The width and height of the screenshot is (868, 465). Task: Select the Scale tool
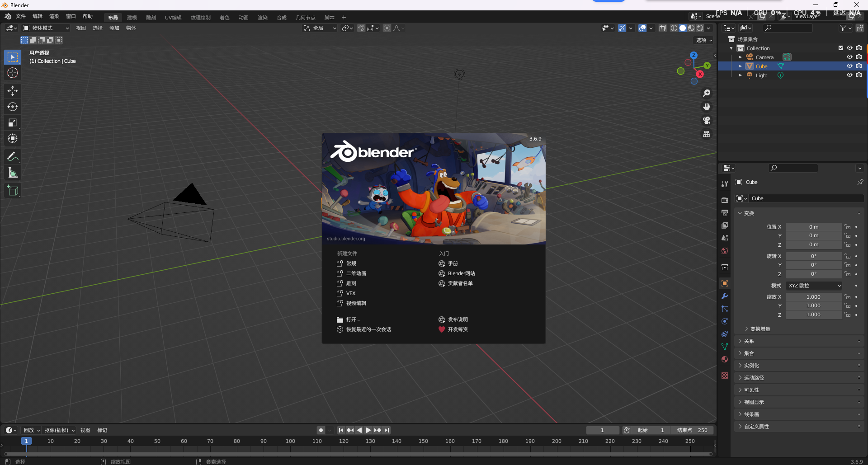[x=12, y=122]
